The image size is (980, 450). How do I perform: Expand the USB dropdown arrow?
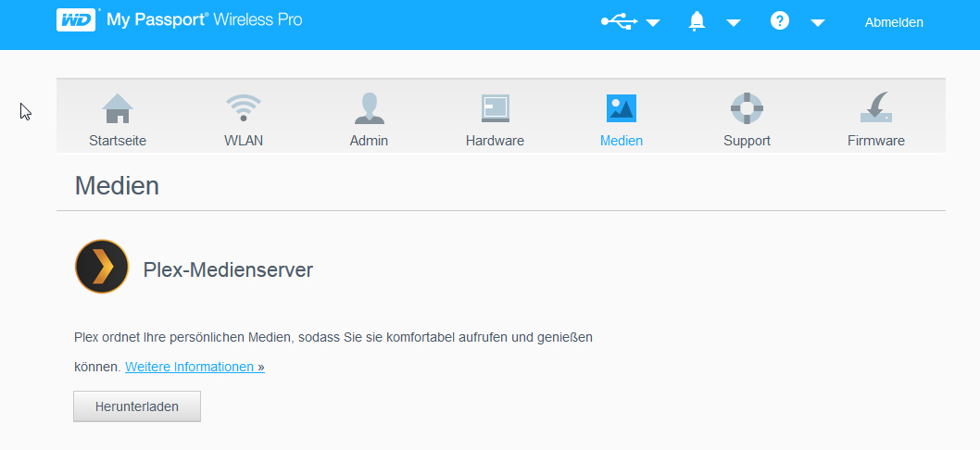click(x=652, y=23)
